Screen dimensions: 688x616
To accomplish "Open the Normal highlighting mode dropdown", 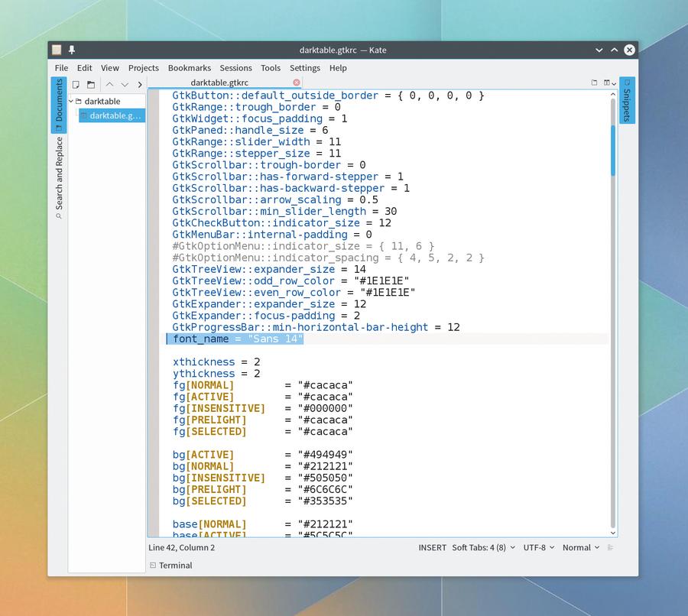I will [581, 547].
